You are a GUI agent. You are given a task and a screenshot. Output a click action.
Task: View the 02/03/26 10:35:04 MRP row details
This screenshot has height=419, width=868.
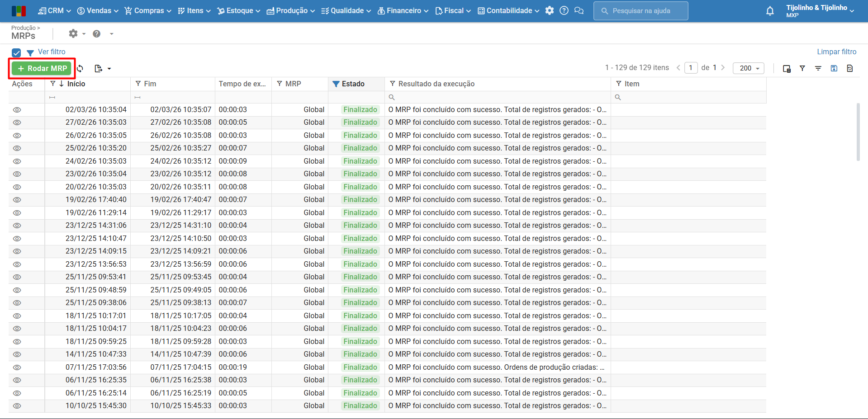tap(17, 110)
